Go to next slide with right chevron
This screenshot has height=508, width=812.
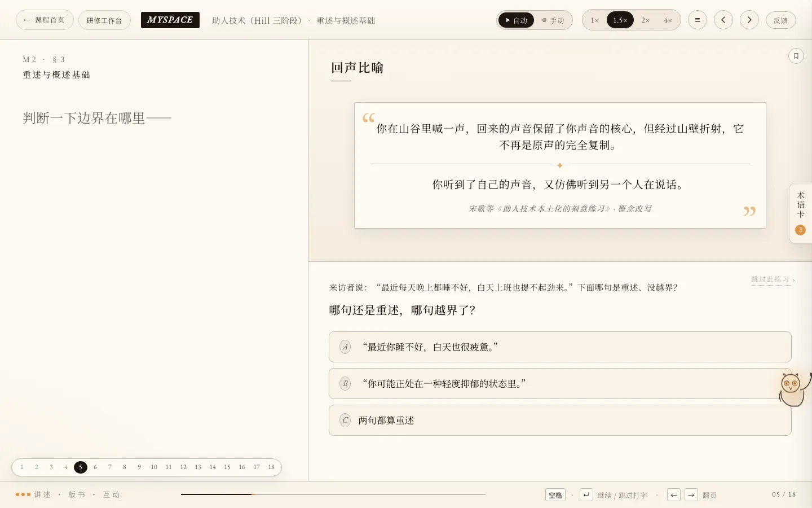(x=749, y=20)
